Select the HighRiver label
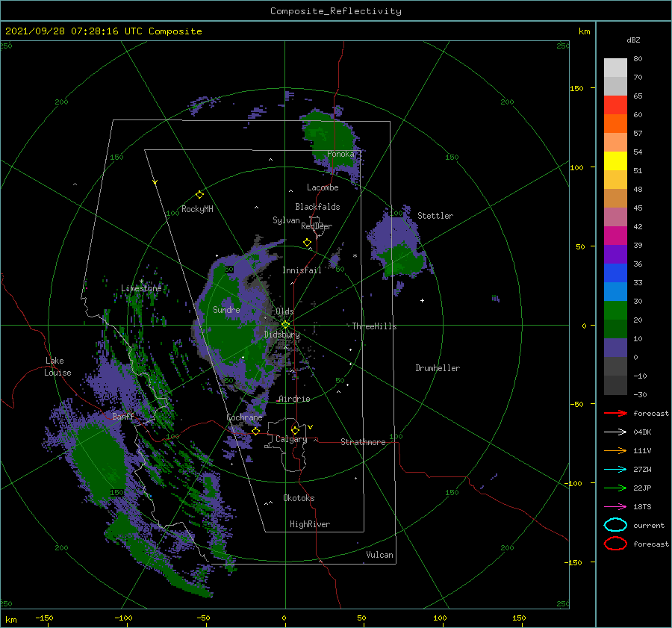The image size is (672, 628). pyautogui.click(x=310, y=524)
